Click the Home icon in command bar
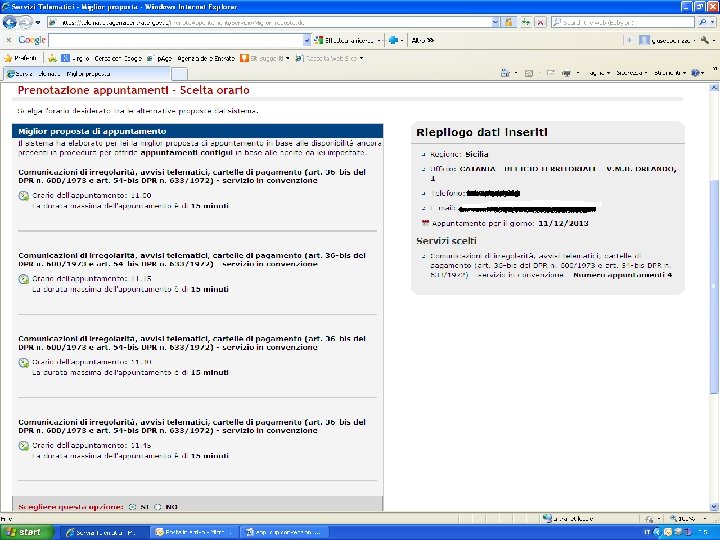Screen dimensions: 720x540 [x=506, y=73]
